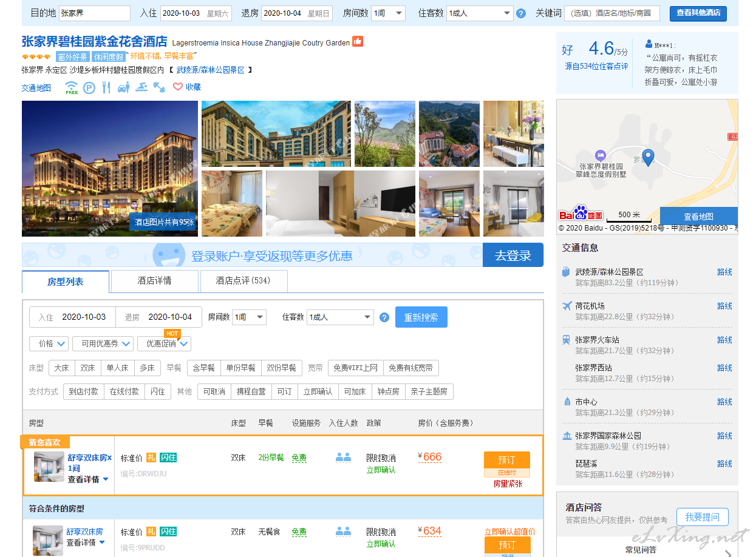
Task: Click the gym dumbbell amenity icon
Action: click(x=159, y=87)
